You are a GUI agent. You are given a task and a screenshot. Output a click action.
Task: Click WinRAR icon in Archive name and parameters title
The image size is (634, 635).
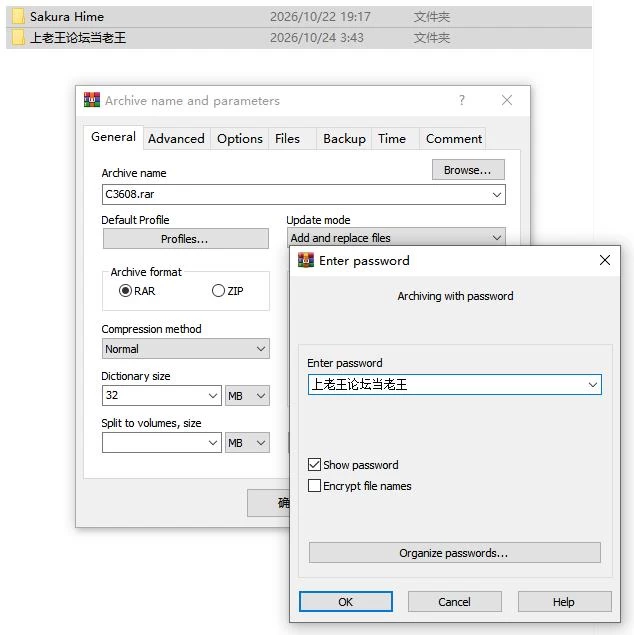[x=92, y=100]
